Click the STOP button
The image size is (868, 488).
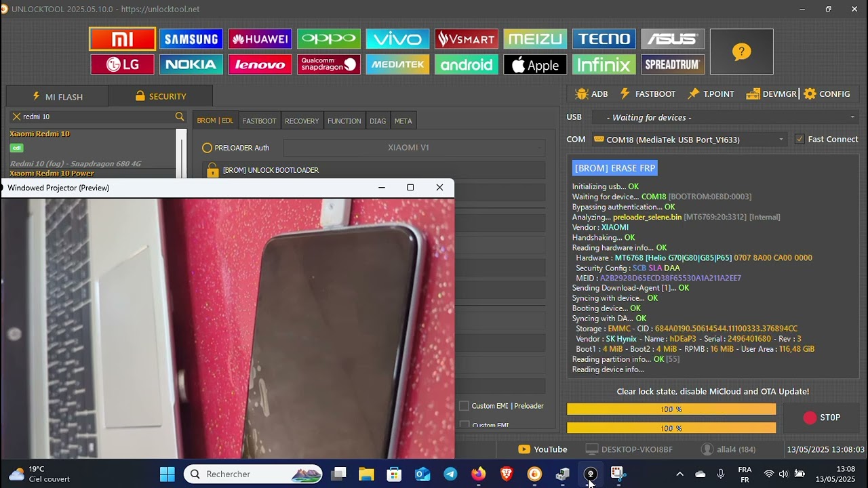point(821,418)
